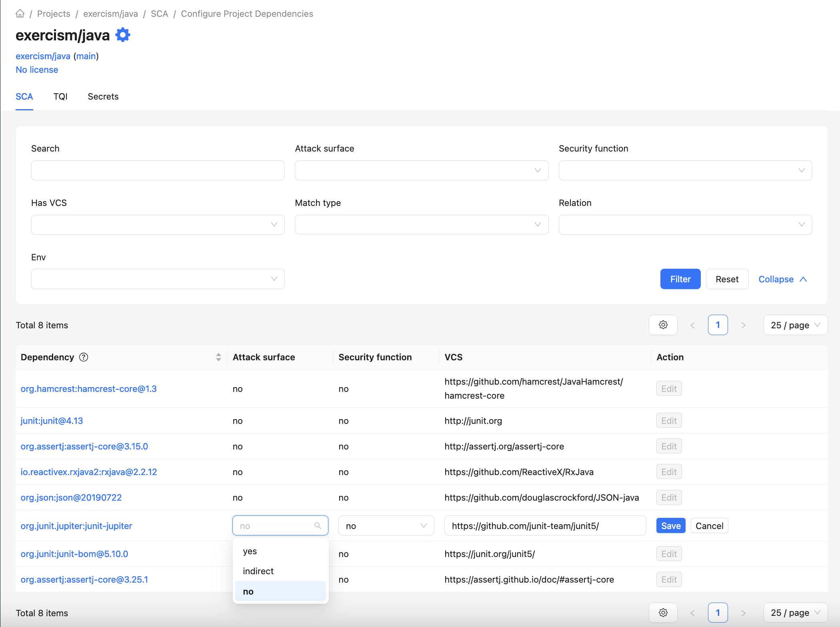Click Edit for org.assertj:assertj-core@3.15.0
The image size is (840, 627).
point(669,446)
